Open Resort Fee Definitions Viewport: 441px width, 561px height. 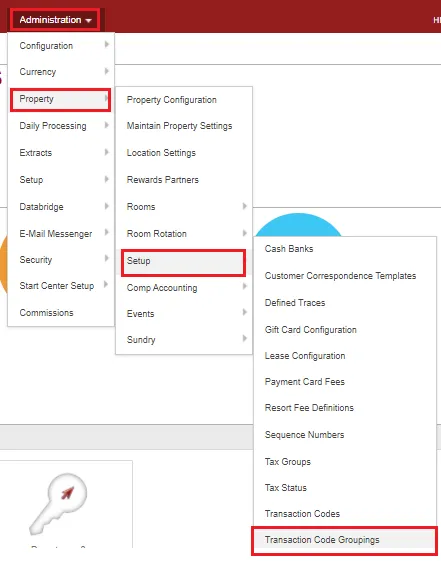click(x=345, y=408)
